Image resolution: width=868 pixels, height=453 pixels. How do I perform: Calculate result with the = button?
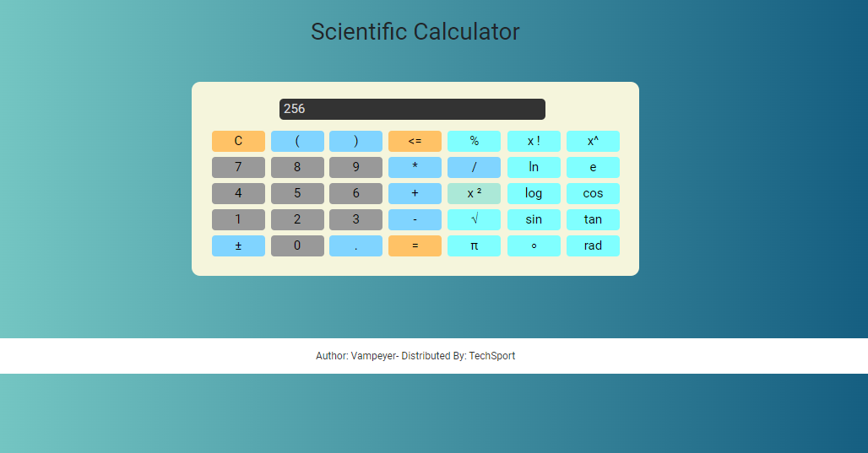coord(415,246)
